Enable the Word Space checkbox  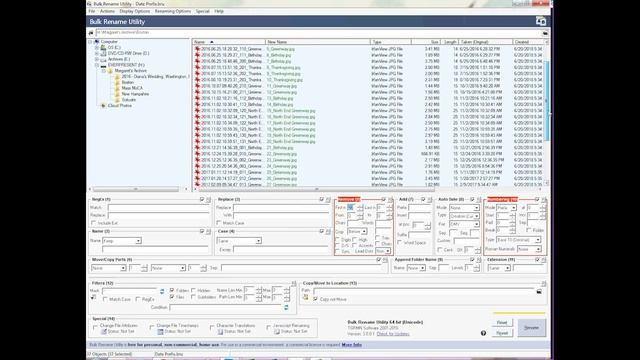pos(400,242)
